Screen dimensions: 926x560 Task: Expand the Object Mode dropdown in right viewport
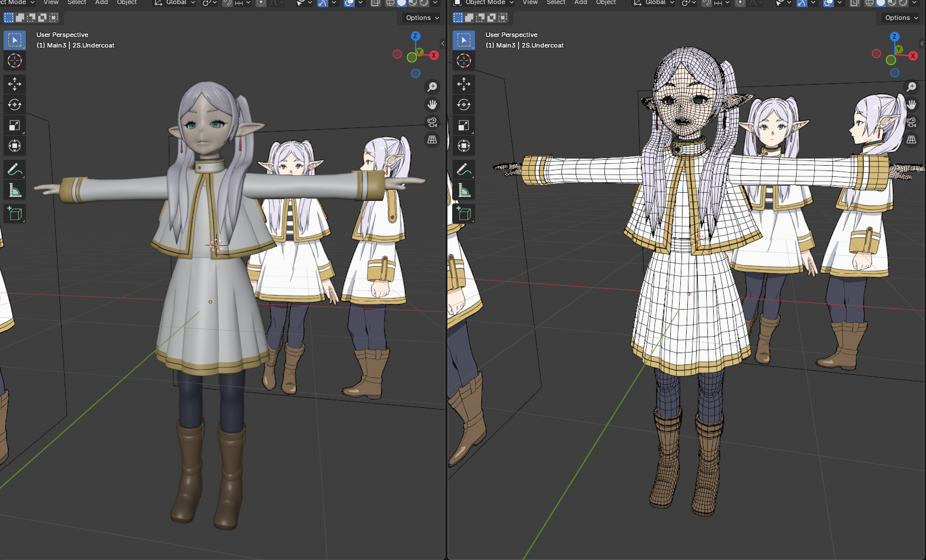pos(484,3)
